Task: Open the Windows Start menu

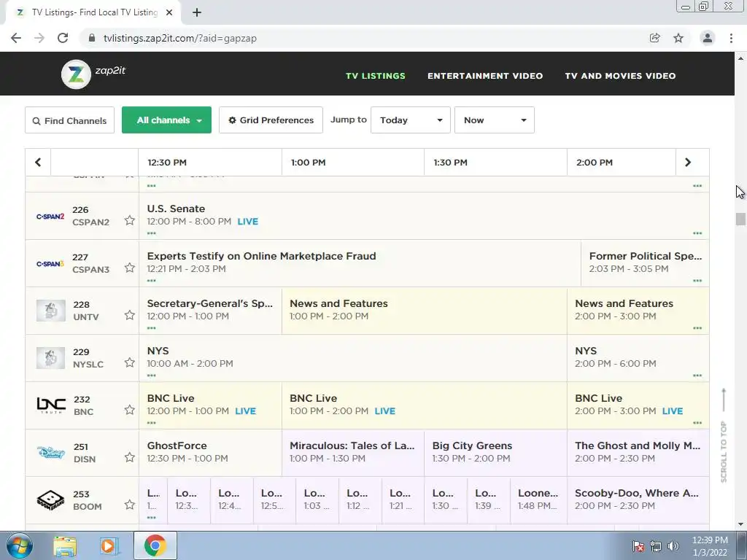Action: click(x=20, y=545)
